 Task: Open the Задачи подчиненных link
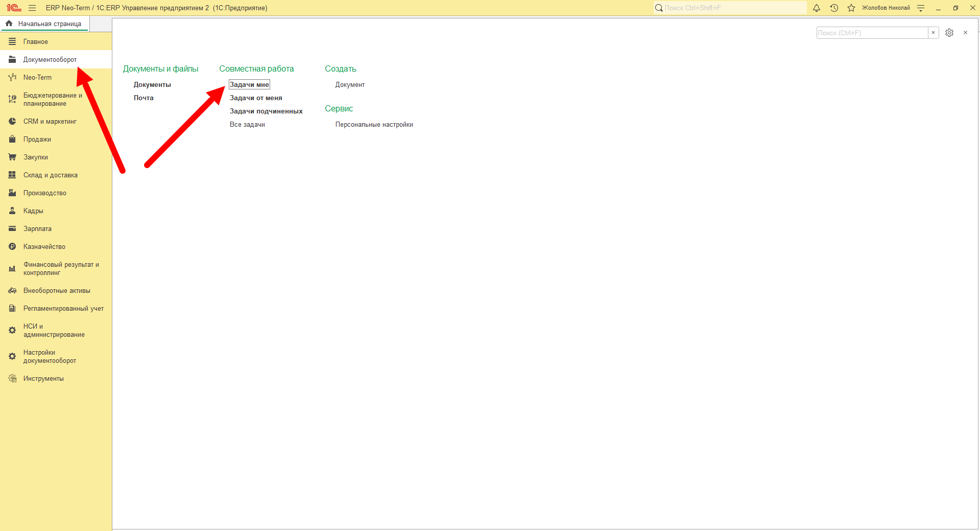click(x=266, y=111)
